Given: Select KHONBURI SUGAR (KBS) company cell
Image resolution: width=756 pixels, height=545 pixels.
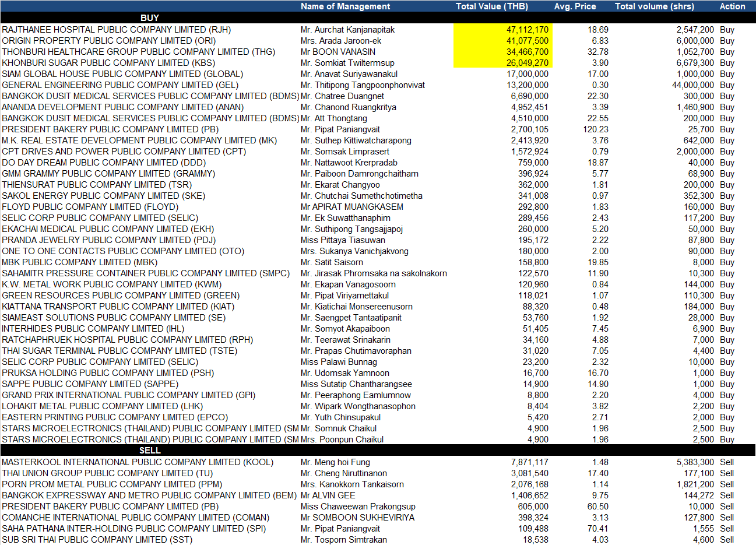Looking at the screenshot, I should pyautogui.click(x=108, y=63).
